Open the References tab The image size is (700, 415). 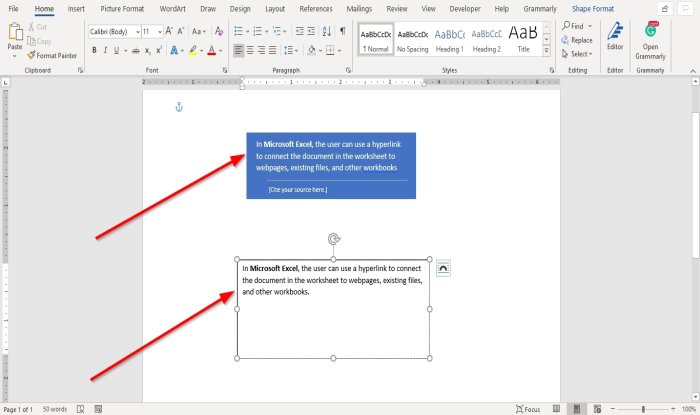(316, 8)
